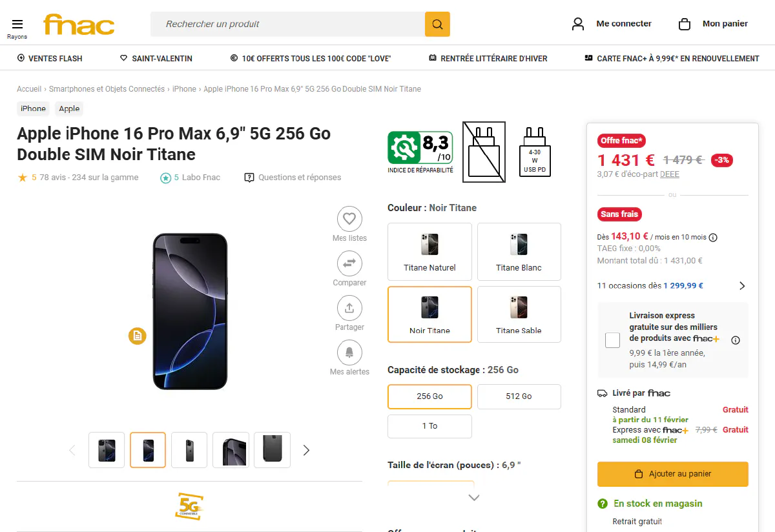This screenshot has height=532, width=775.
Task: Open the 11 occasions list via chevron
Action: [x=741, y=285]
